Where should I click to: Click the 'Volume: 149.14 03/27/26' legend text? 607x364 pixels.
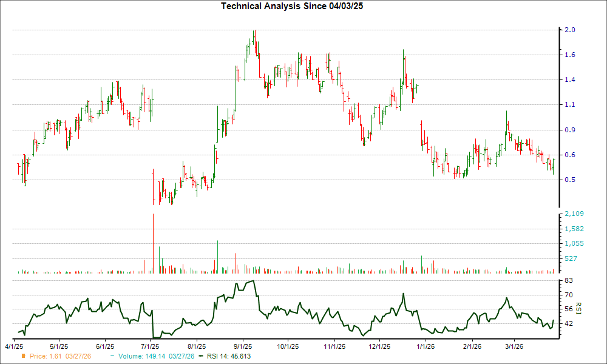click(x=157, y=356)
